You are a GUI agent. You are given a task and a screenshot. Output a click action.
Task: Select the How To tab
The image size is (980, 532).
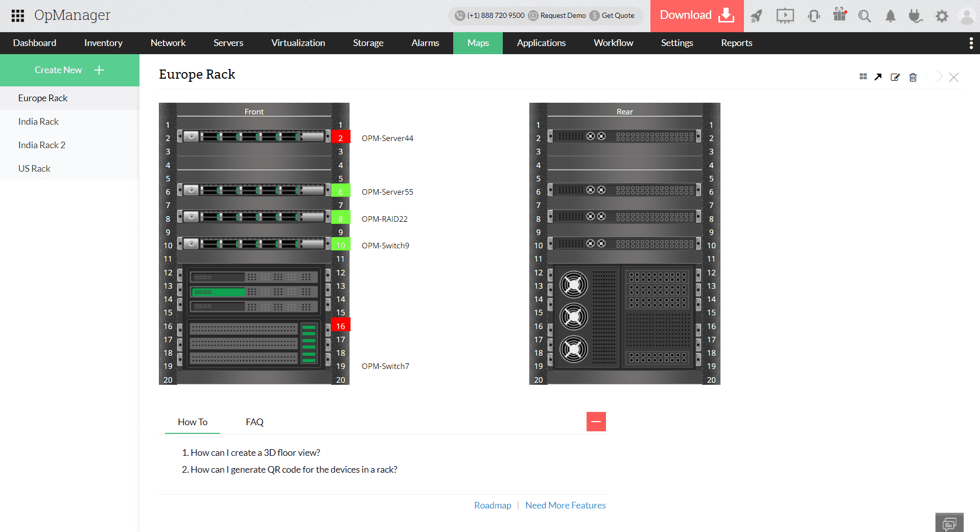point(193,422)
